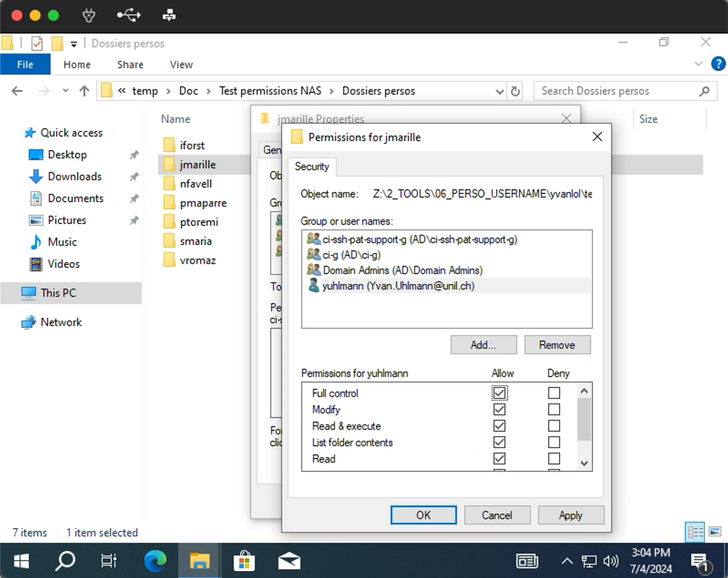Expand the address bar history dropdown
The width and height of the screenshot is (728, 578).
[499, 91]
